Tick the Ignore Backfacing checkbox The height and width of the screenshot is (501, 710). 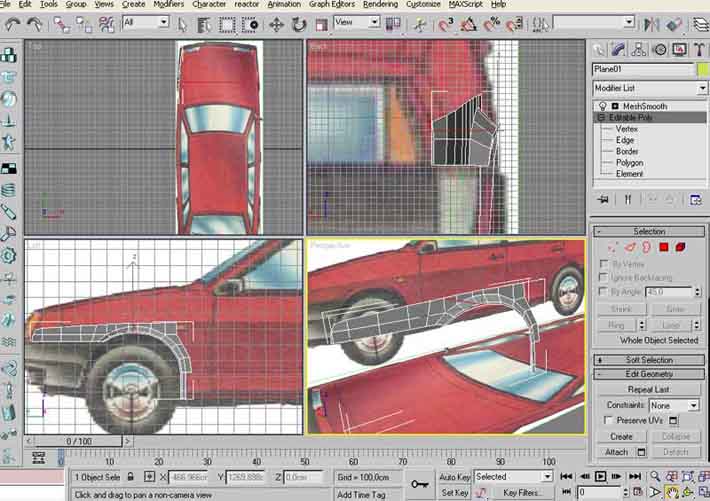603,277
